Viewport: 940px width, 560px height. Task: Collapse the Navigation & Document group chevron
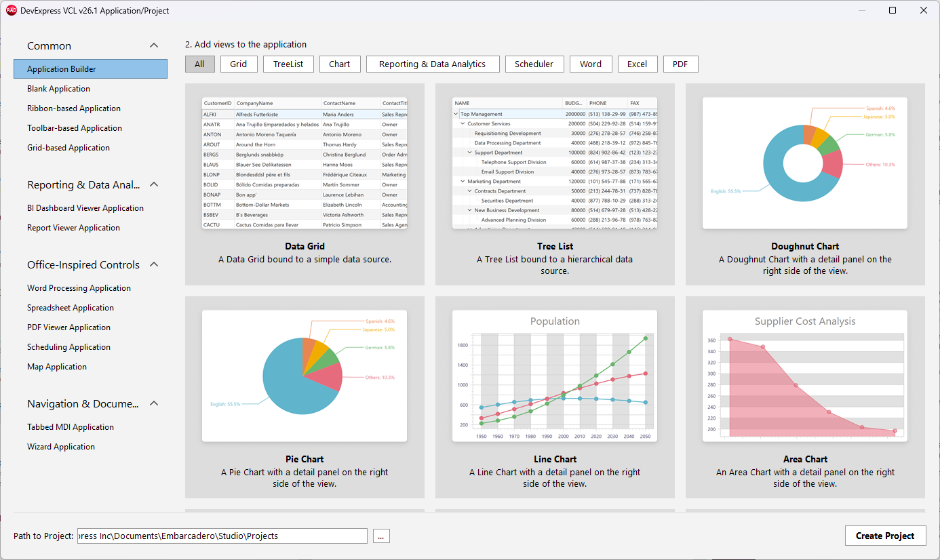(x=154, y=403)
